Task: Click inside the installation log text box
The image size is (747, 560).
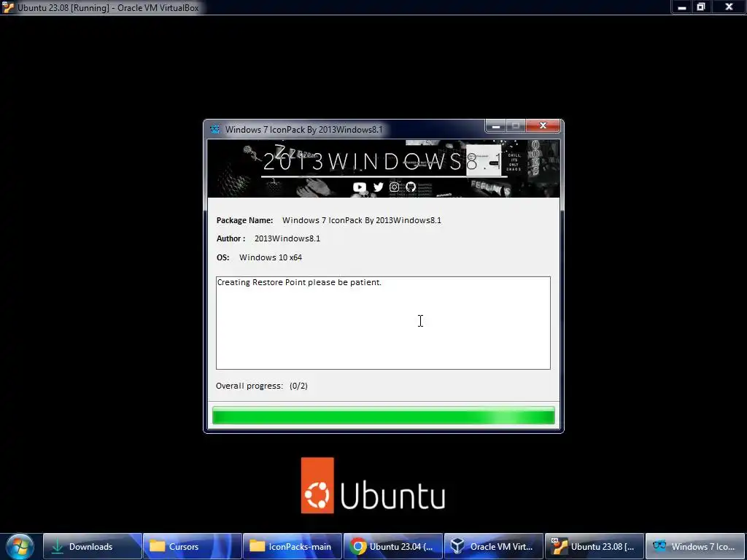Action: click(383, 323)
